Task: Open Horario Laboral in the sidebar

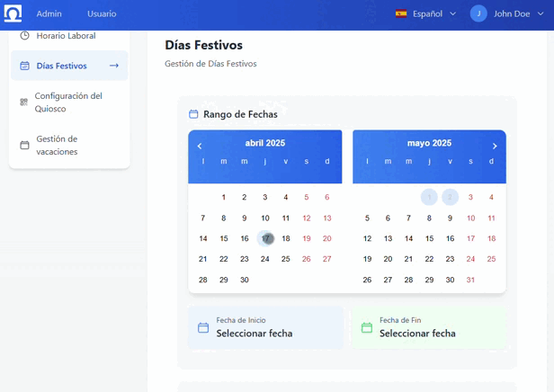Action: coord(66,36)
